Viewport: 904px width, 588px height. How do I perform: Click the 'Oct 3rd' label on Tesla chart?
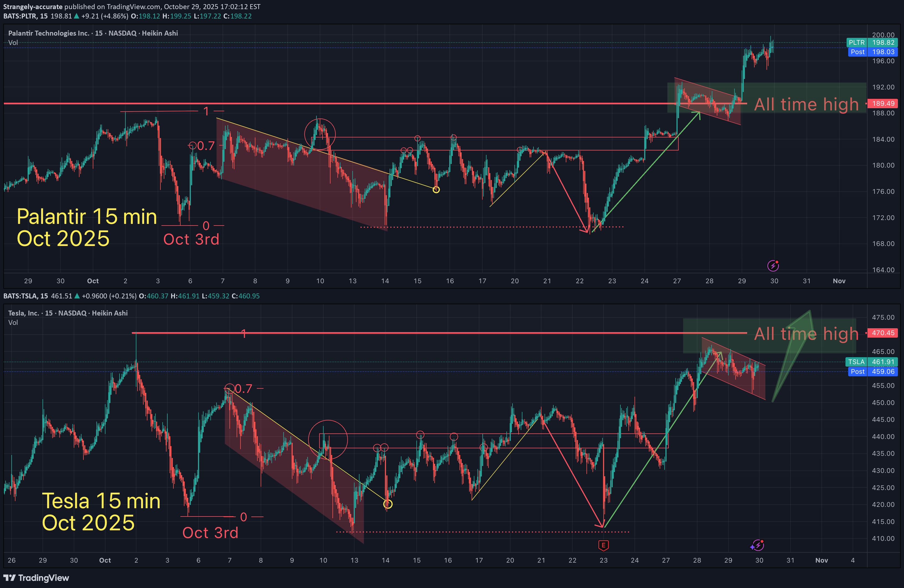coord(210,533)
